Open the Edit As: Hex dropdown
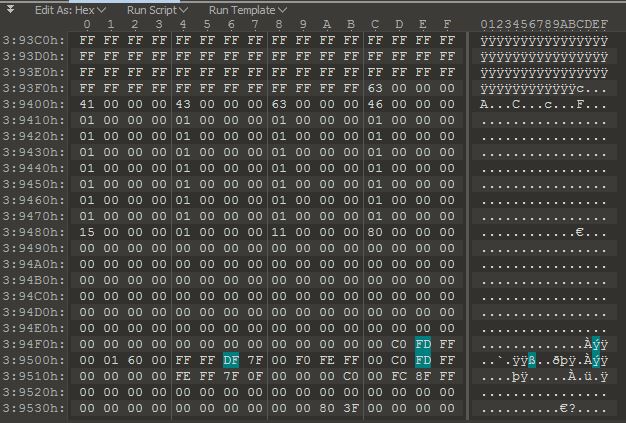Screen dimensions: 626x423 click(70, 10)
